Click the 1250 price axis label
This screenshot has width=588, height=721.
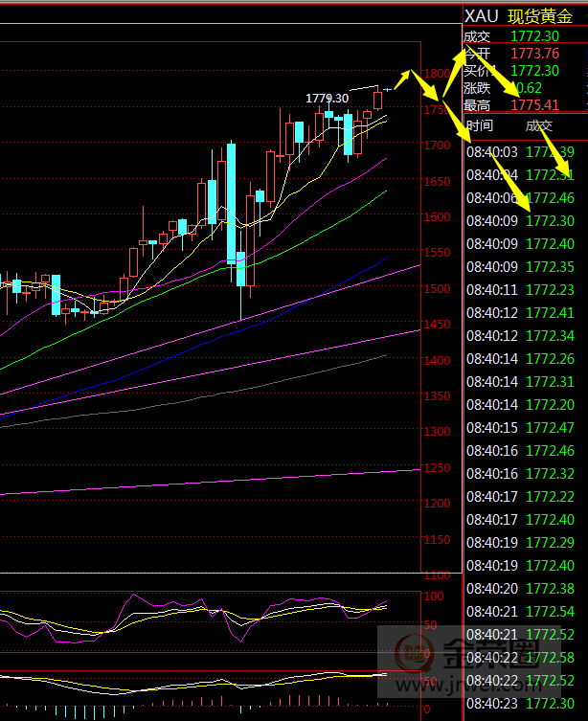coord(438,468)
